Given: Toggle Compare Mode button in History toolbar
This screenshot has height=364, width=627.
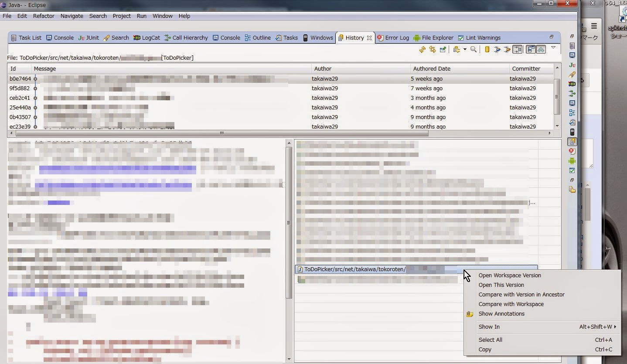Looking at the screenshot, I should [x=531, y=50].
